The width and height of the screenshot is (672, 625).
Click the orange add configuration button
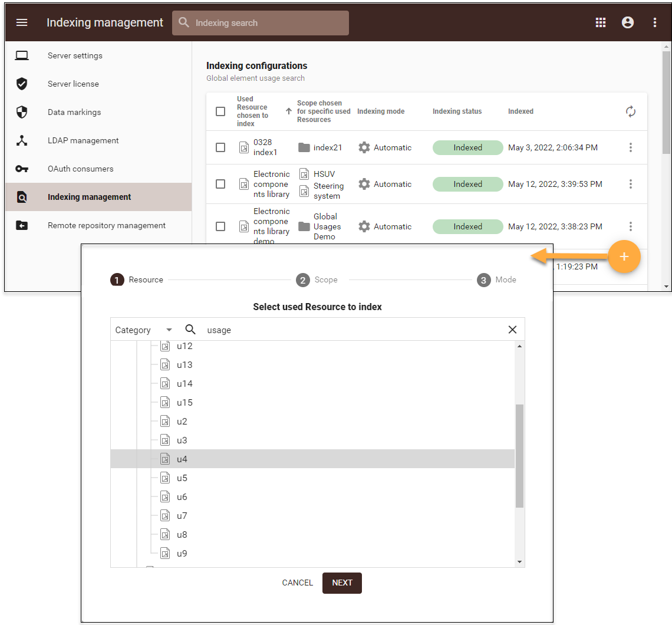click(624, 256)
